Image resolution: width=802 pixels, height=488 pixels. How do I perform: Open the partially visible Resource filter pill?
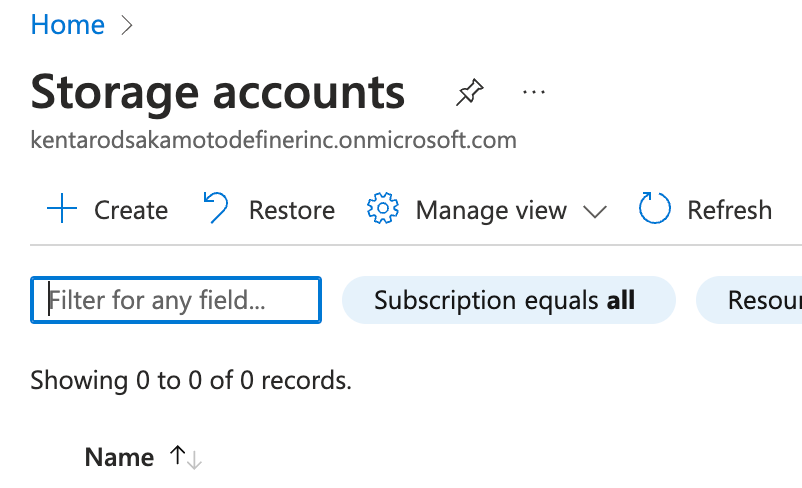[749, 300]
